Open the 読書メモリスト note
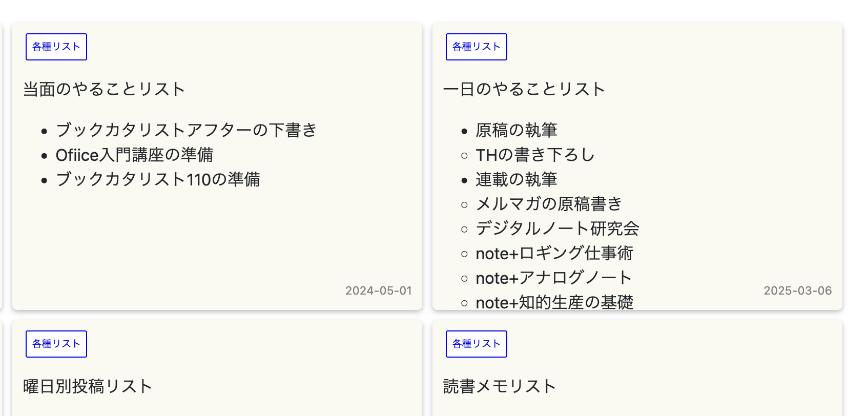 coord(499,386)
